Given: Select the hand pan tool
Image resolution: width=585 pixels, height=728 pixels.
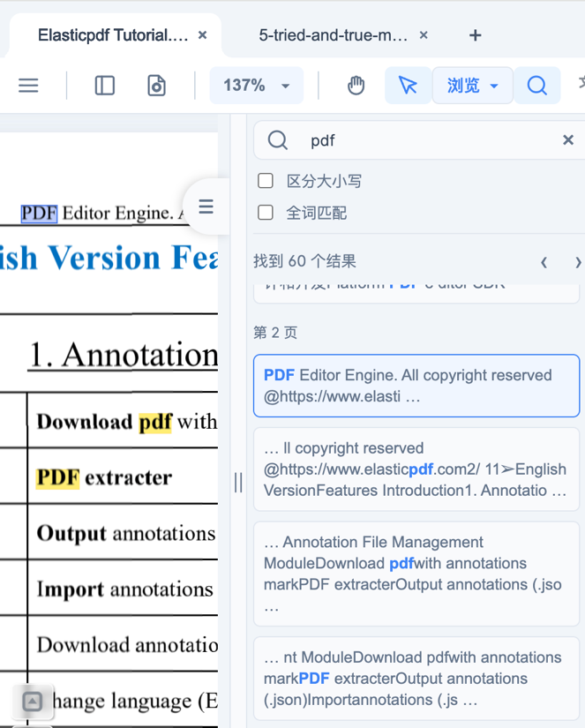Looking at the screenshot, I should click(356, 86).
